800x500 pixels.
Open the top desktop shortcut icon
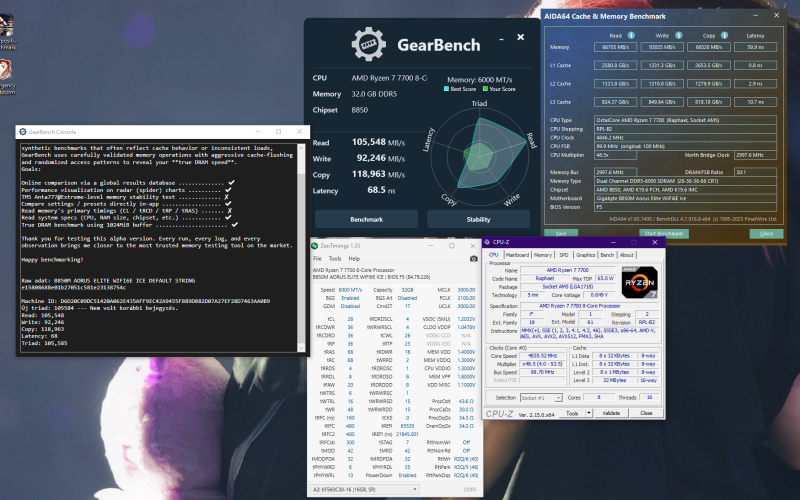pyautogui.click(x=6, y=31)
